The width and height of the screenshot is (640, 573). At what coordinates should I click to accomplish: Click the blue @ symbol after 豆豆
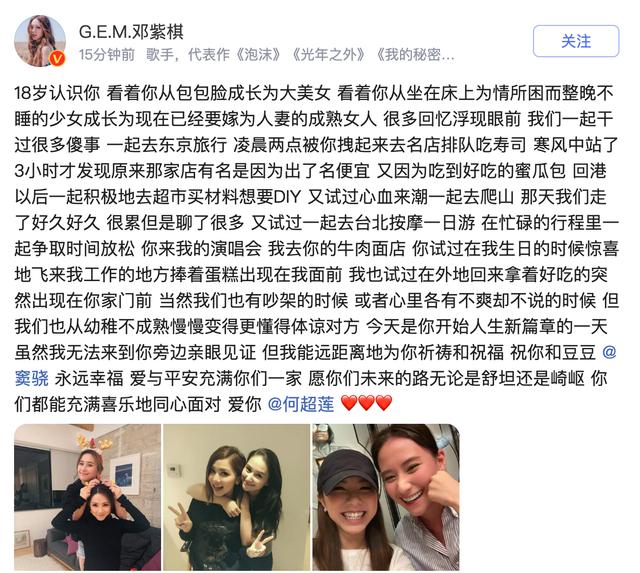click(609, 352)
